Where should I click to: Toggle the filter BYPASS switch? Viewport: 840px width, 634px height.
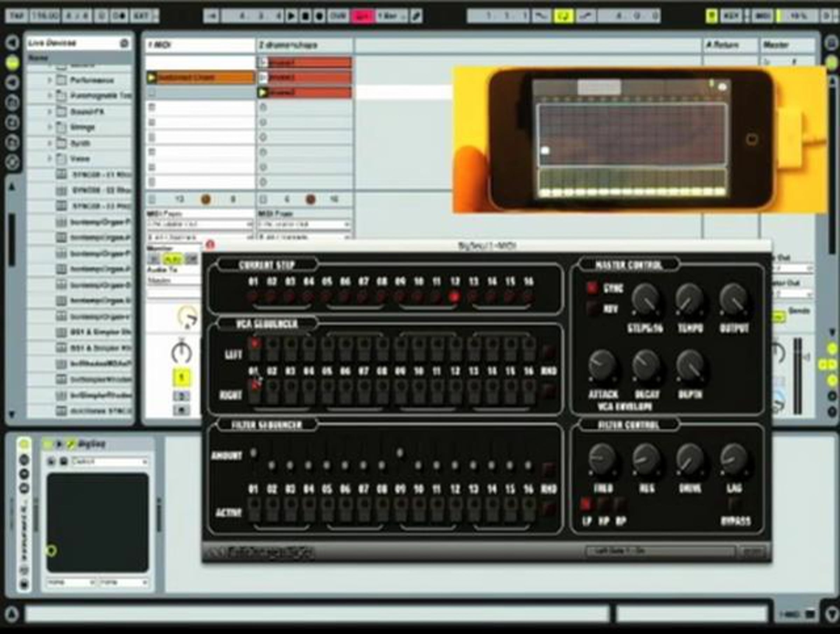734,504
